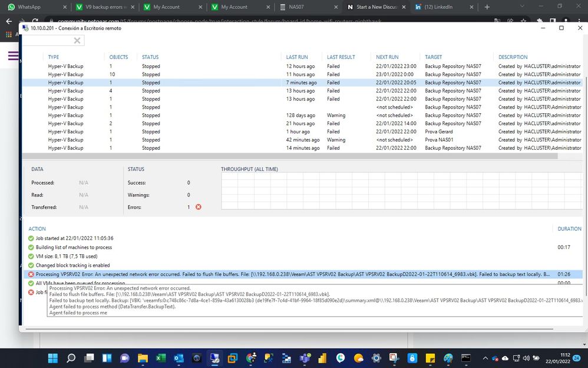Switch to the Start a New Discussion tab
This screenshot has width=588, height=368.
click(376, 7)
